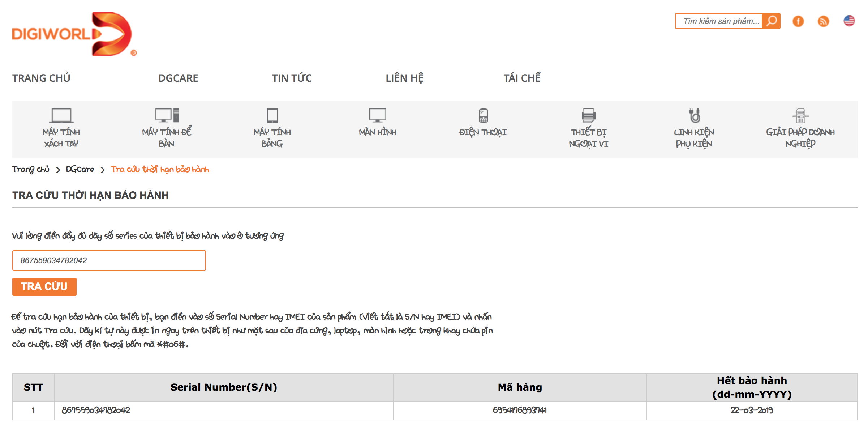Click the server icon for Giải pháp doanh nghiệp
Screen dimensions: 868x434
(x=800, y=116)
